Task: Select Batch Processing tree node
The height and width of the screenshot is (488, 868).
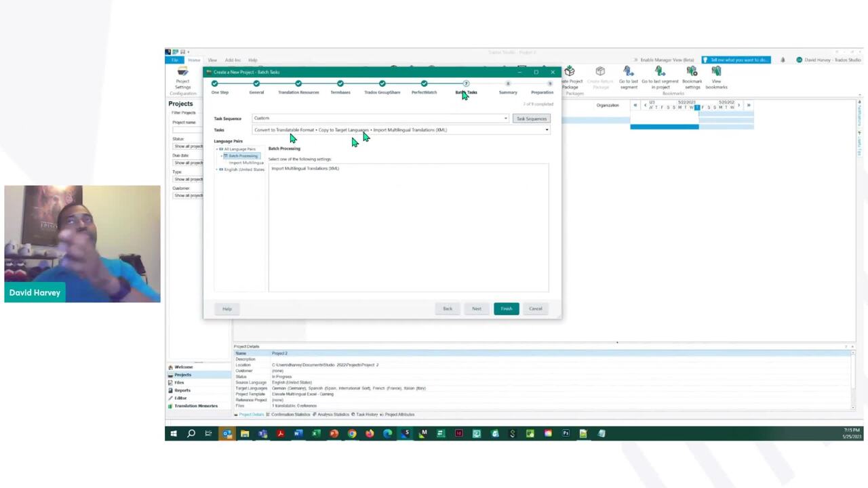Action: click(243, 156)
